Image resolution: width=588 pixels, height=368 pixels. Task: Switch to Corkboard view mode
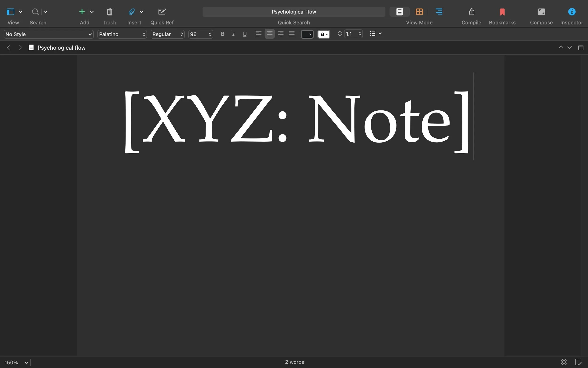coord(419,12)
